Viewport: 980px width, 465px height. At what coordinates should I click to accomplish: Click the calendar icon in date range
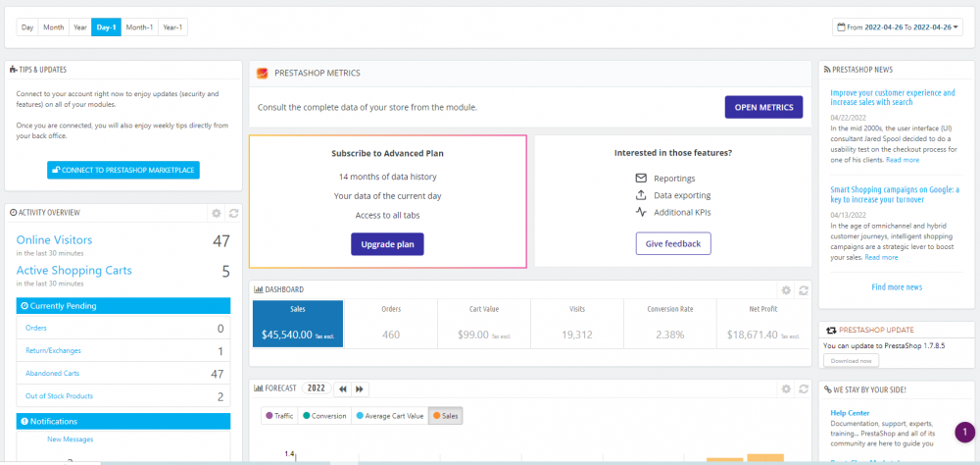[x=841, y=26]
